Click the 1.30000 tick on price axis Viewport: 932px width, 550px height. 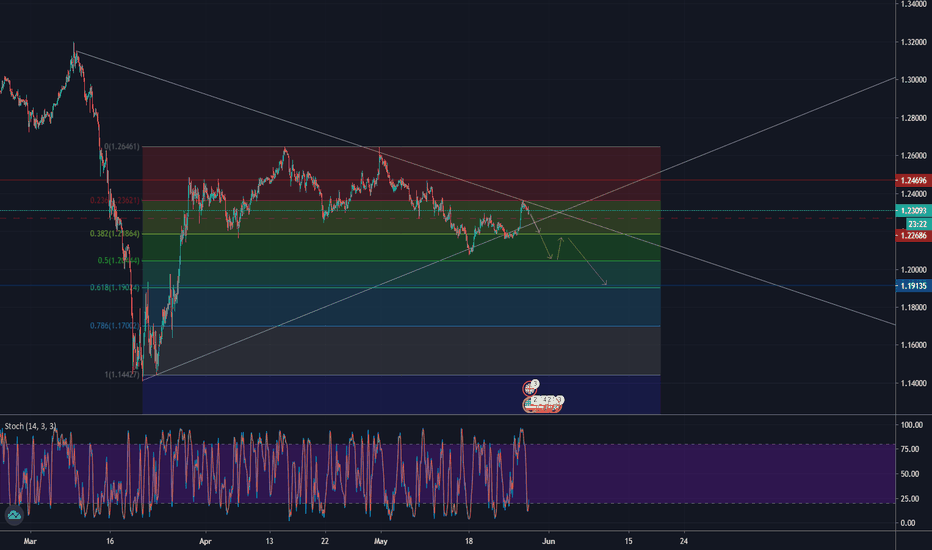pyautogui.click(x=913, y=80)
